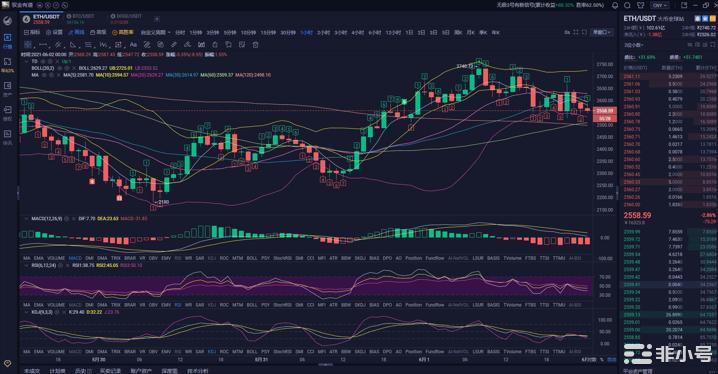
Task: Select VOLUME in MACD panel indicator strip
Action: (56, 258)
